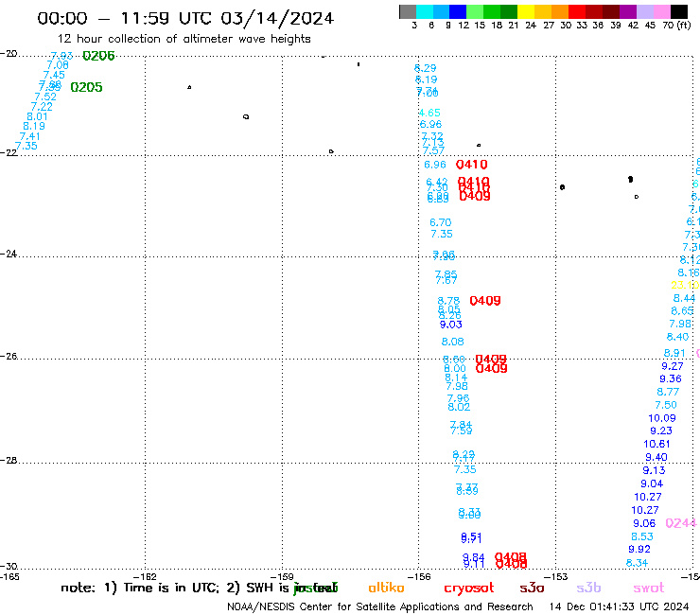700x615 pixels.
Task: Click the bright red 33 ft legend swatch
Action: coord(577,11)
